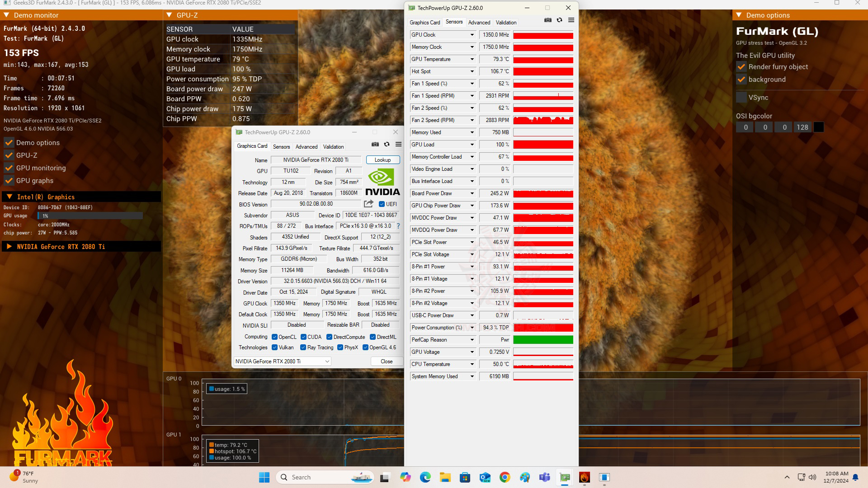The width and height of the screenshot is (868, 488).
Task: Click the Close button in GPU-Z
Action: (x=386, y=361)
